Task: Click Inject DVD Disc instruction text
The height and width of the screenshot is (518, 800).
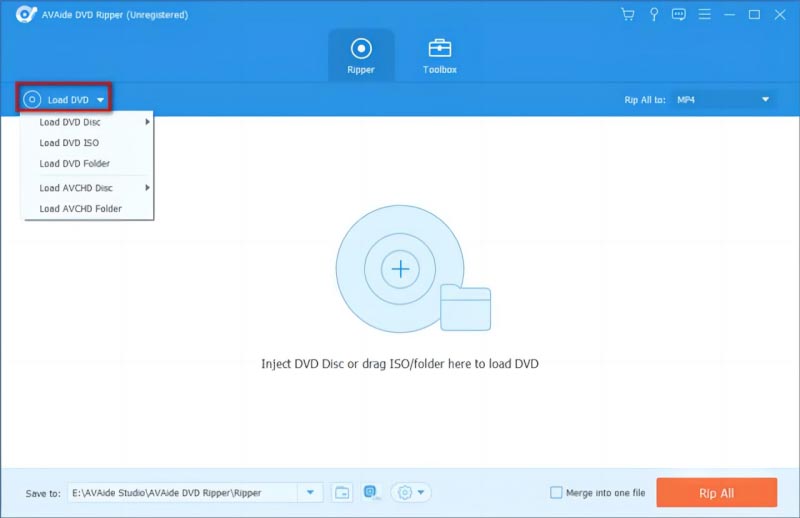Action: 400,364
